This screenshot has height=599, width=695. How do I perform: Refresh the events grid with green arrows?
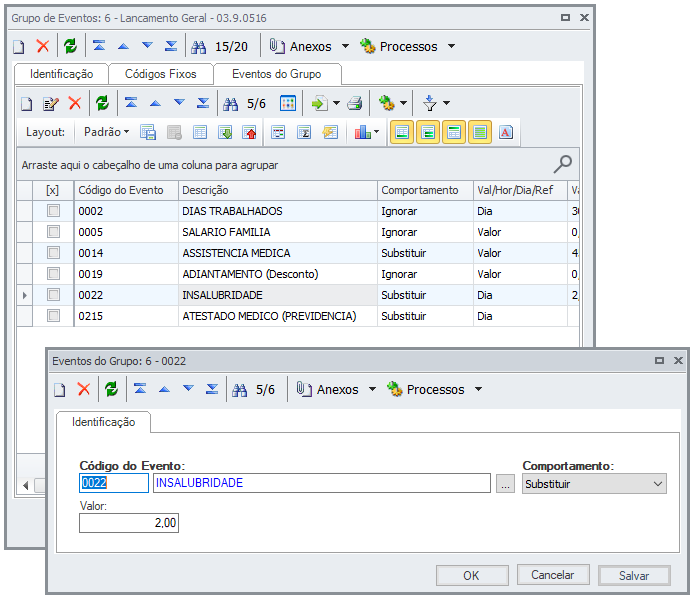click(x=102, y=103)
